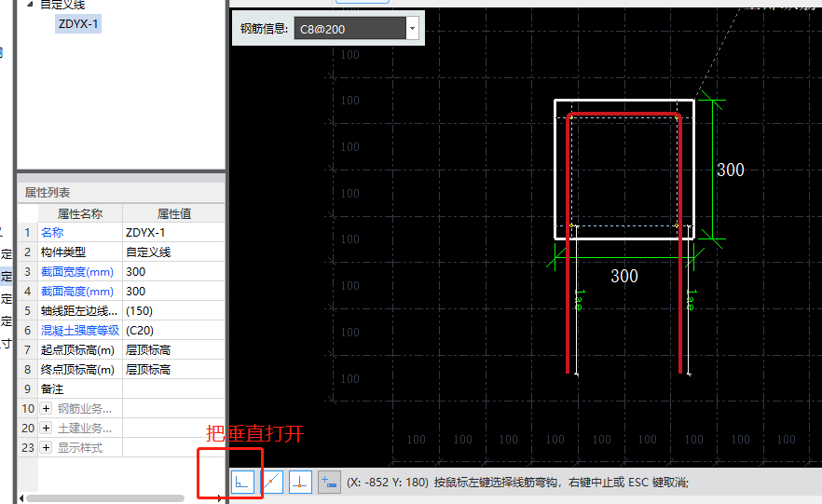Click the left lae anchorage label
This screenshot has width=822, height=504.
click(579, 300)
